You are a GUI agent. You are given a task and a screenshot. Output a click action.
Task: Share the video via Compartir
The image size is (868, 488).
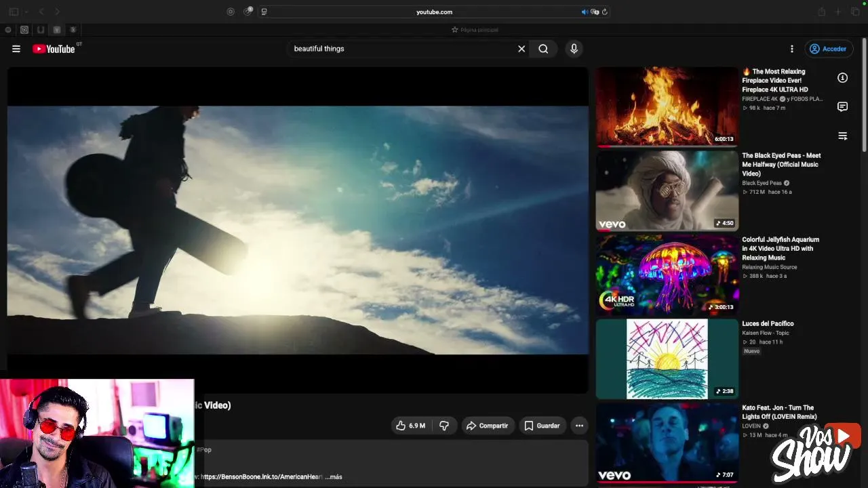point(487,426)
